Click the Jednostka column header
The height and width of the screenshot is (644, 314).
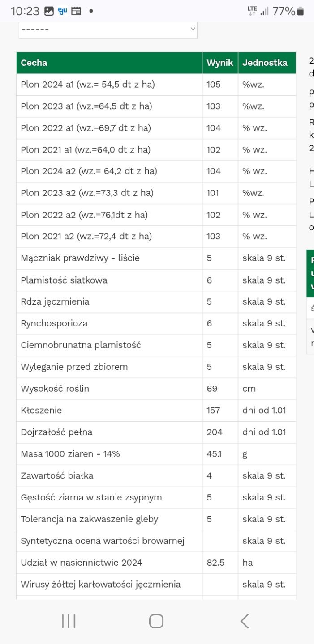[265, 63]
